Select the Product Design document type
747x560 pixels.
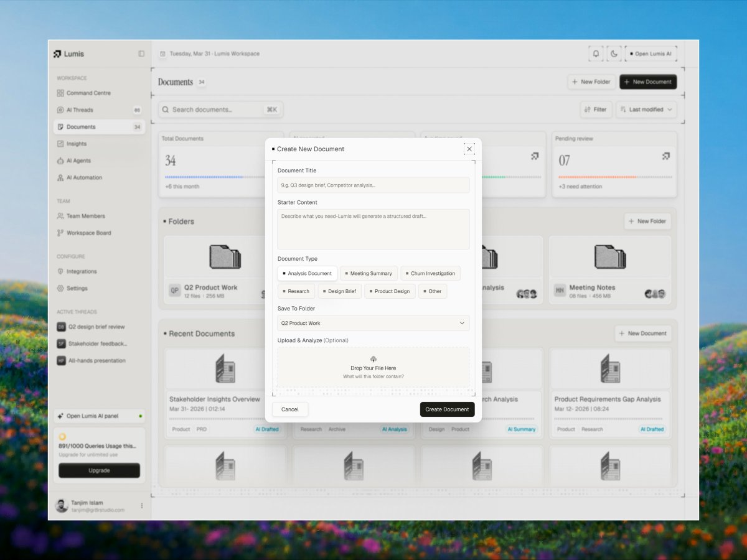coord(390,291)
